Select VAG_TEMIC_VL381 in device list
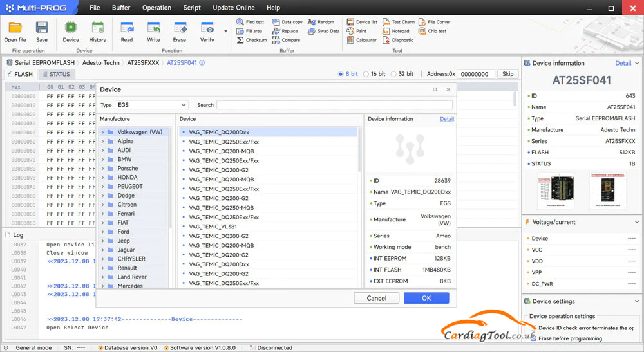The width and height of the screenshot is (644, 352). click(x=213, y=227)
